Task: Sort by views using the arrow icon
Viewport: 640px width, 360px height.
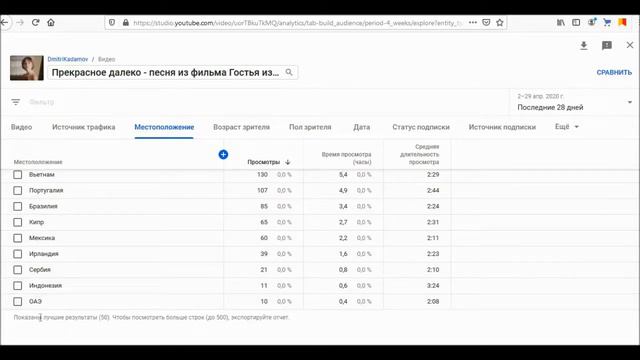Action: tap(288, 162)
